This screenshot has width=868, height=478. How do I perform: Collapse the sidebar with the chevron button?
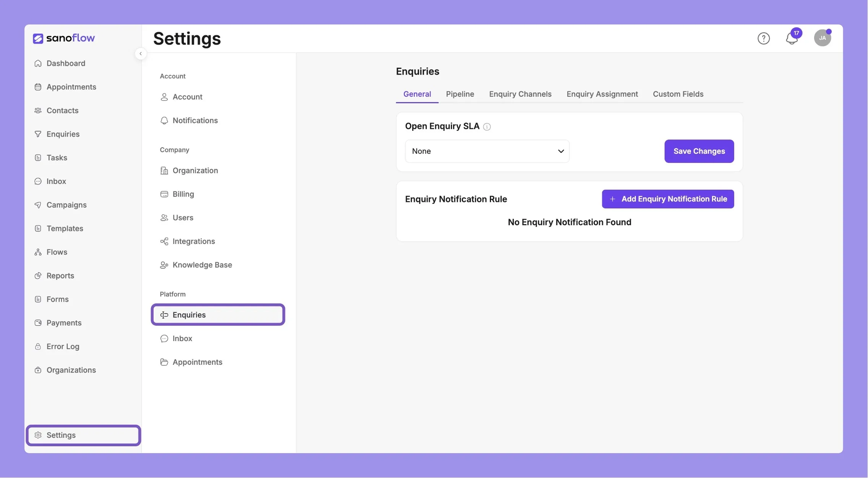[x=141, y=54]
